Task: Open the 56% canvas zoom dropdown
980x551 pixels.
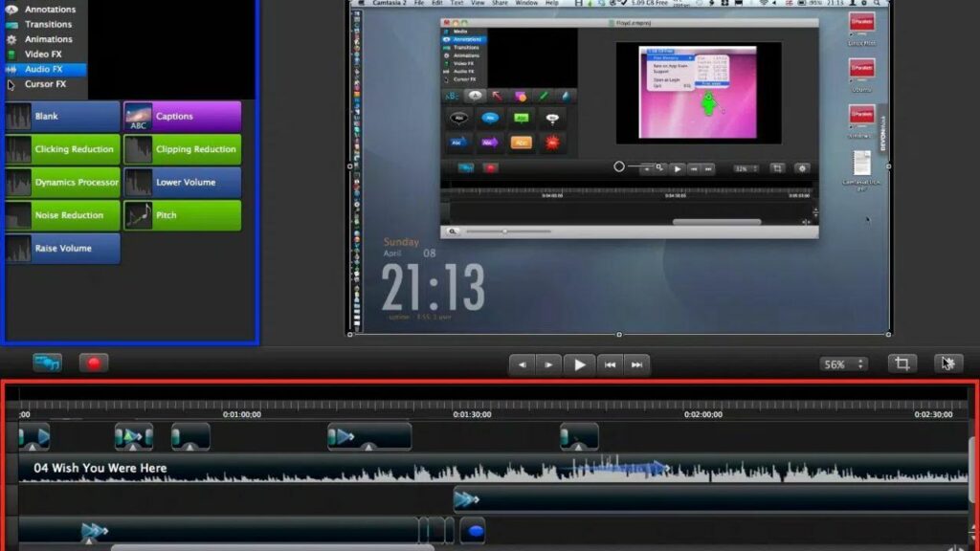Action: pos(843,364)
